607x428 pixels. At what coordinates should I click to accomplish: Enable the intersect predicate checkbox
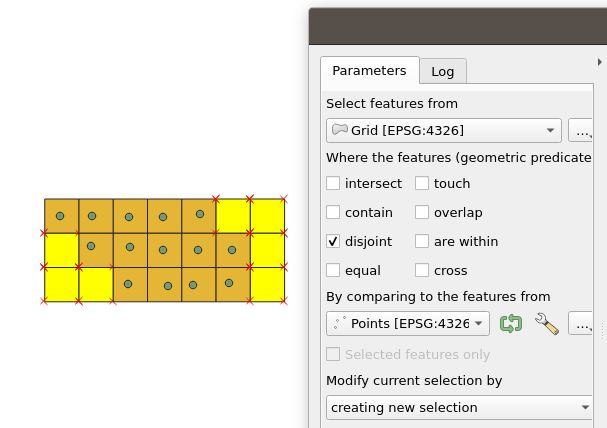click(333, 183)
